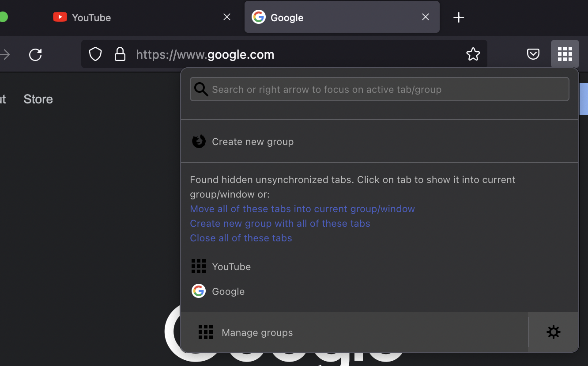
Task: Focus the tab search input field
Action: (380, 89)
